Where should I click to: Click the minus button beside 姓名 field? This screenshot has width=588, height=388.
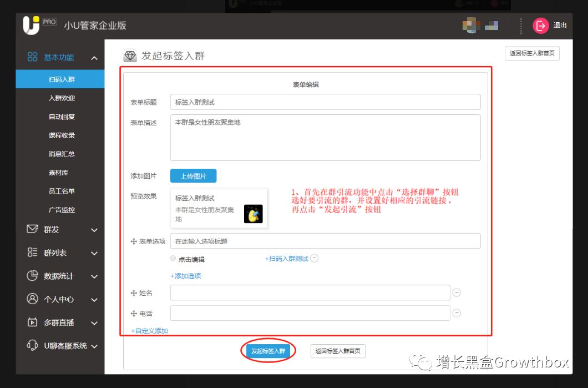click(x=457, y=293)
